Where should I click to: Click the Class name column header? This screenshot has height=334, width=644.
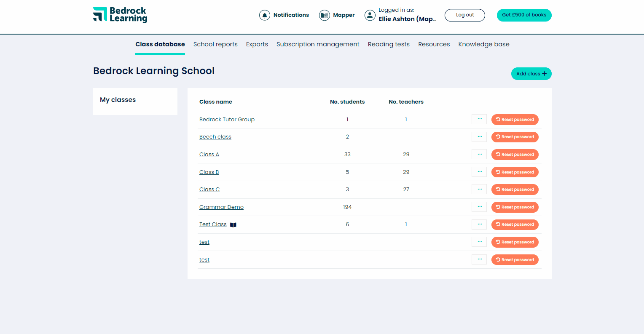click(216, 102)
